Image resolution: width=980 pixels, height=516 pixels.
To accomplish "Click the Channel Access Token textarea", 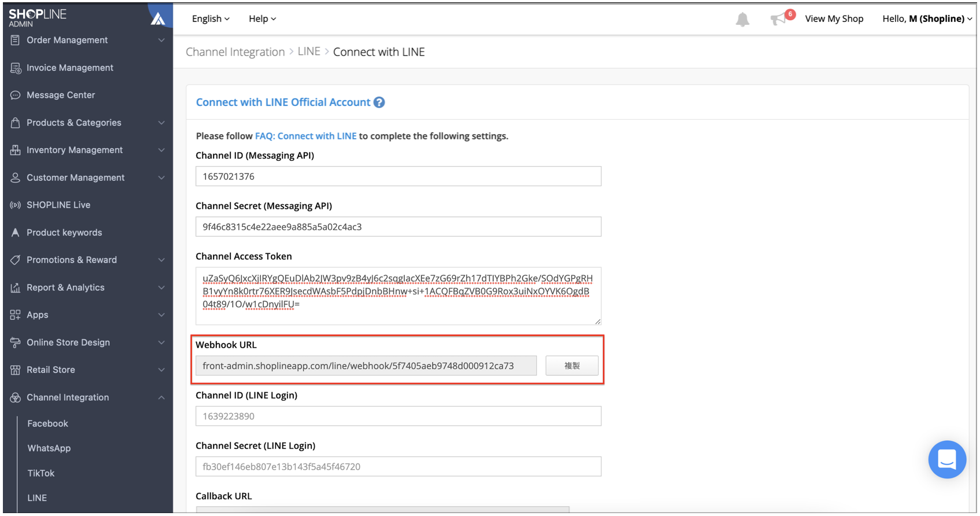I will click(x=399, y=296).
